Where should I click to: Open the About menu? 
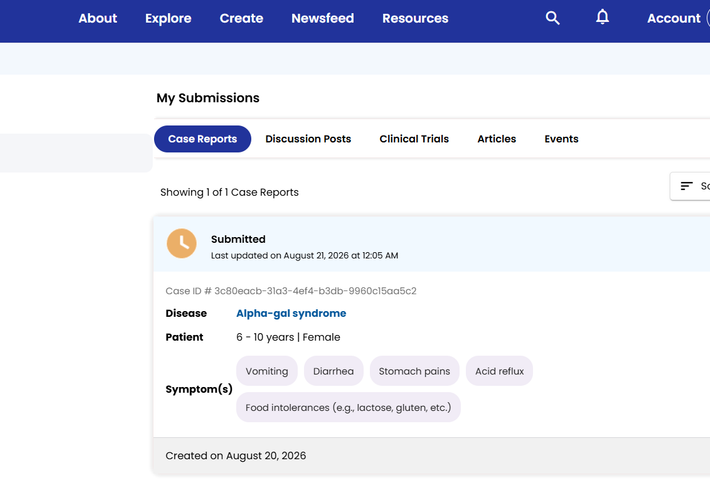pos(98,18)
